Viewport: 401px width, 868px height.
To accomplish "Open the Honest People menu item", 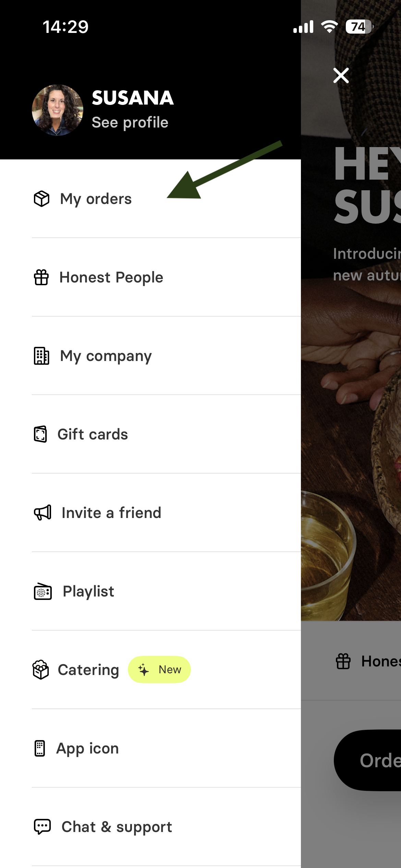I will point(111,277).
